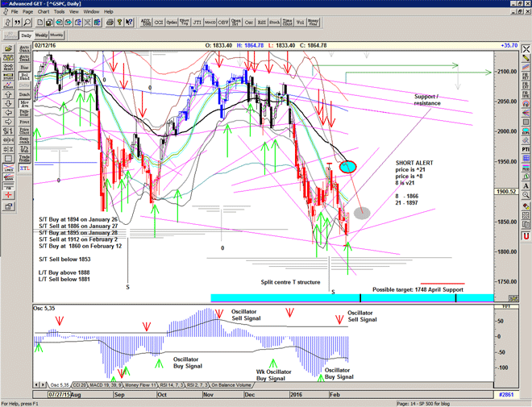Open the Window menu

pyautogui.click(x=91, y=12)
